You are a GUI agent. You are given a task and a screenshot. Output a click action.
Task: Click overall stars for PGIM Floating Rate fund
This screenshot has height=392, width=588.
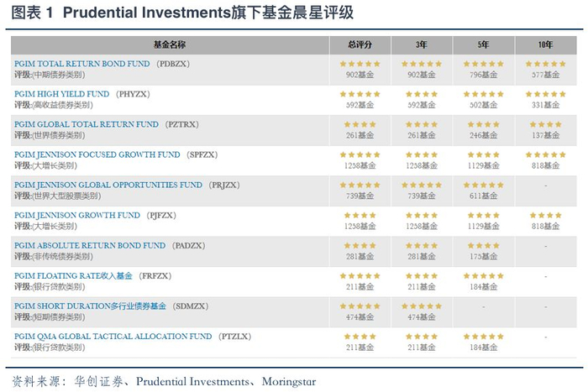click(359, 275)
